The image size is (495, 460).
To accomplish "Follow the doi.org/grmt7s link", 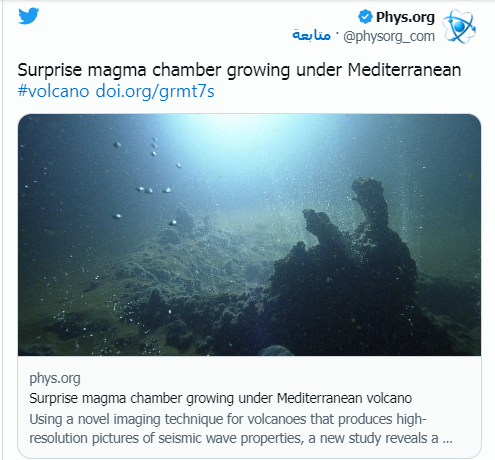I will 155,91.
